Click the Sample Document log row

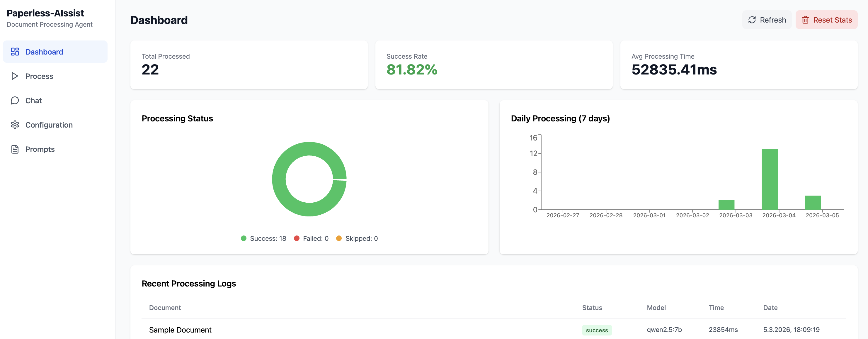pyautogui.click(x=180, y=330)
